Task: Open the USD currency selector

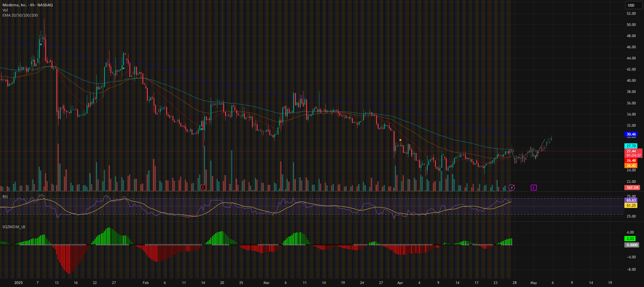Action: pos(631,5)
